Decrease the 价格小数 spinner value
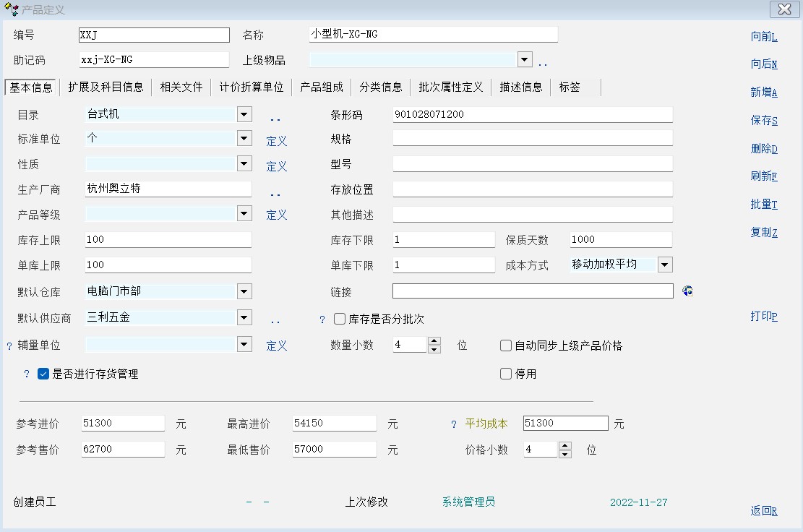This screenshot has height=532, width=803. coord(565,454)
